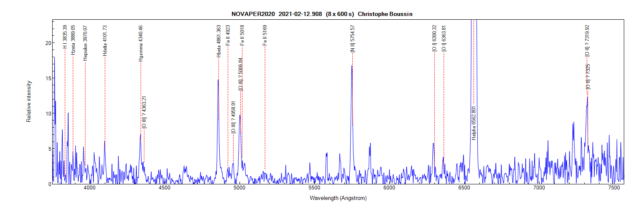644x210 pixels.
Task: Select the 15 tick on intensity axis
Action: click(x=48, y=78)
